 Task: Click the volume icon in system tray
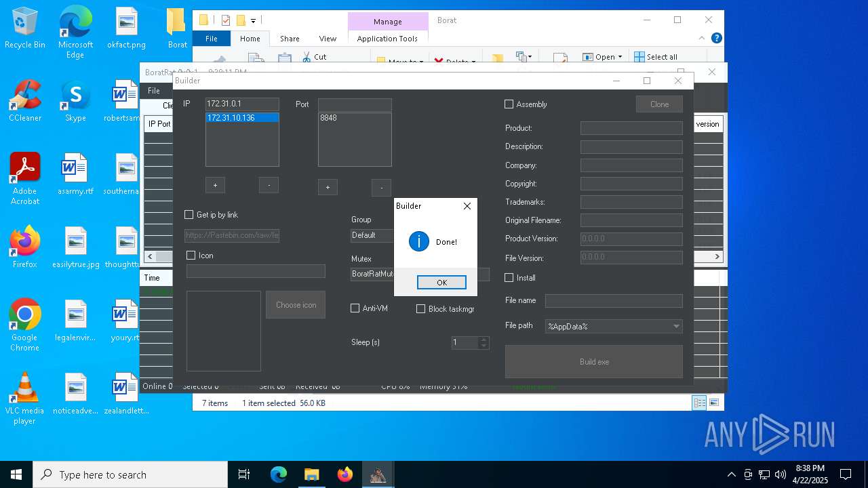pos(781,474)
